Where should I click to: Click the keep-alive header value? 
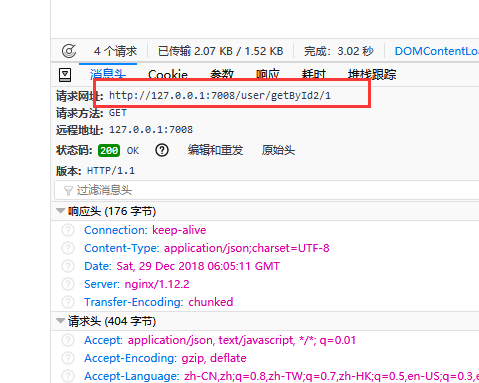(x=179, y=230)
